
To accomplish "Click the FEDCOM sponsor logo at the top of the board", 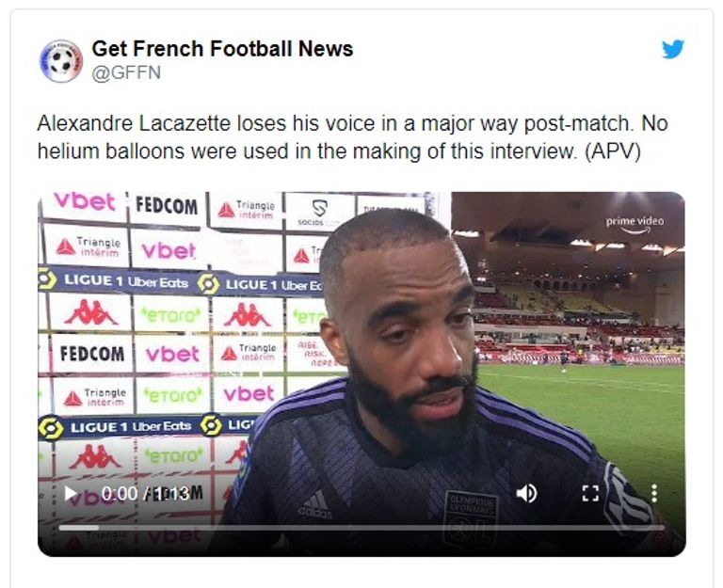I will 167,204.
